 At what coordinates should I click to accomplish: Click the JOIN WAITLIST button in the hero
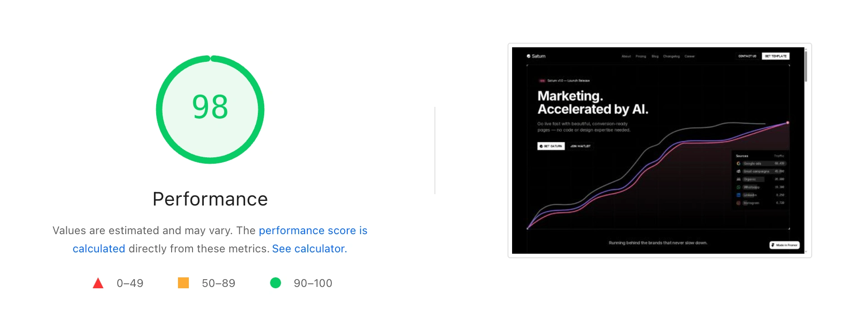(x=580, y=146)
